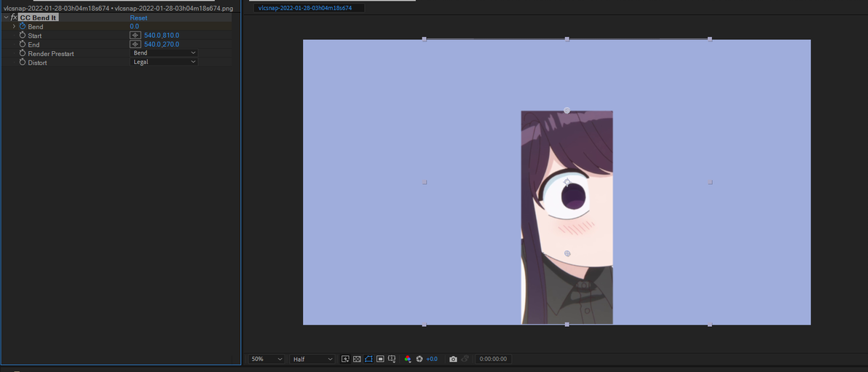Take a snapshot with the camera icon

[454, 360]
